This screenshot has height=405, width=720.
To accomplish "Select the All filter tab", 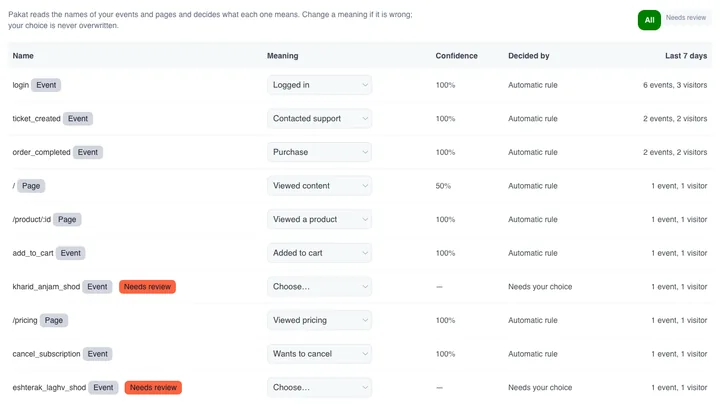I will [649, 20].
